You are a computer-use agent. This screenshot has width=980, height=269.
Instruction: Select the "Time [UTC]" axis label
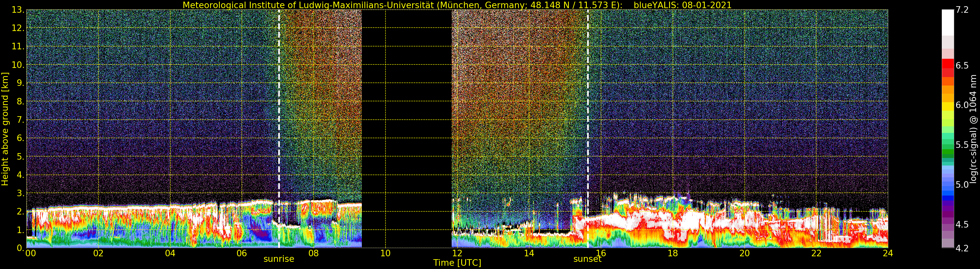(x=457, y=263)
